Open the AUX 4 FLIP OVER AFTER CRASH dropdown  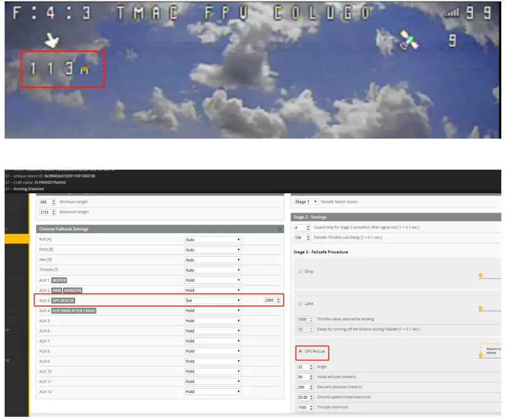pyautogui.click(x=213, y=311)
